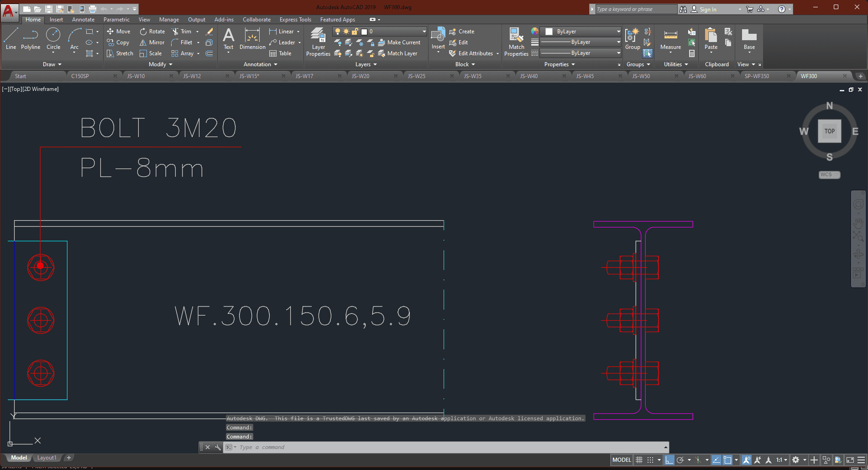Viewport: 868px width, 470px height.
Task: Toggle Ortho mode in status bar
Action: pyautogui.click(x=669, y=460)
